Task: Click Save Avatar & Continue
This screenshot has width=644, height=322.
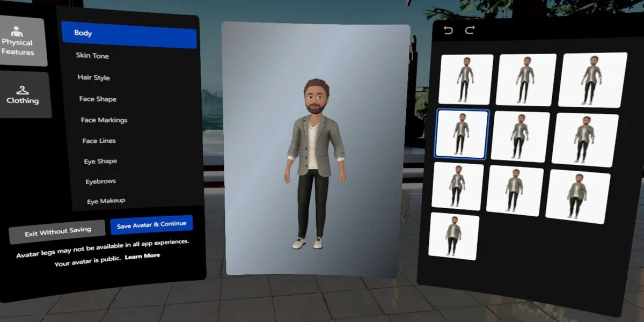Action: click(152, 224)
